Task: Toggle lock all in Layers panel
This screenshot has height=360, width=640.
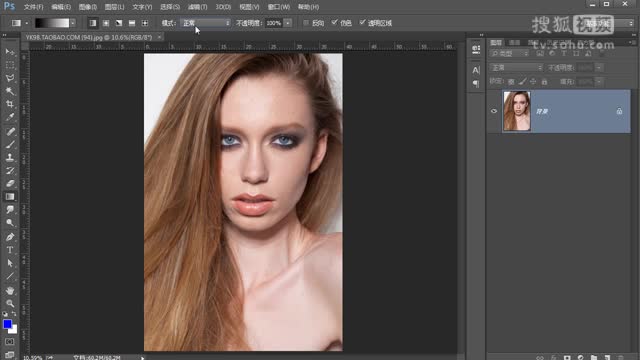Action: click(544, 82)
